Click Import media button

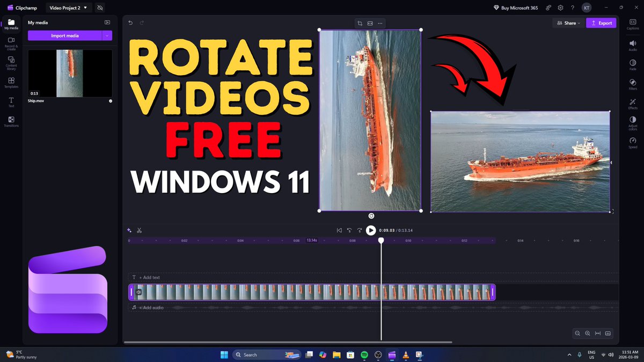(65, 35)
